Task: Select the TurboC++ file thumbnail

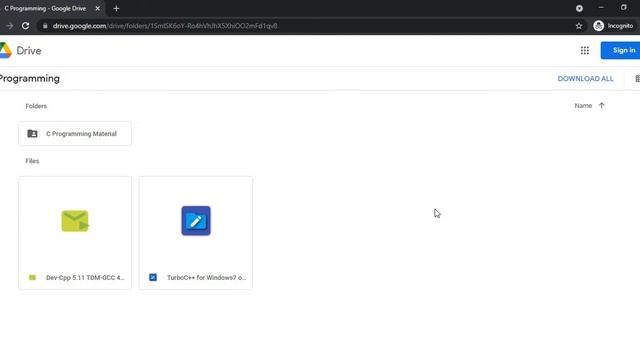Action: pyautogui.click(x=196, y=221)
